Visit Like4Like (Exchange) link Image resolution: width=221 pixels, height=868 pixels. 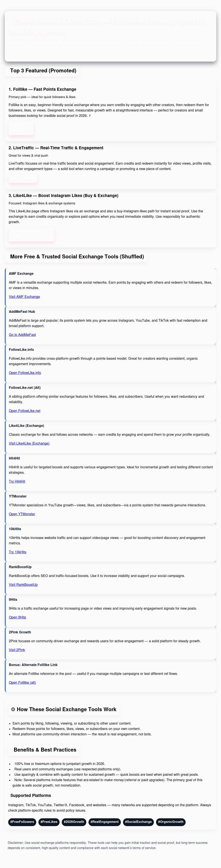tap(29, 444)
